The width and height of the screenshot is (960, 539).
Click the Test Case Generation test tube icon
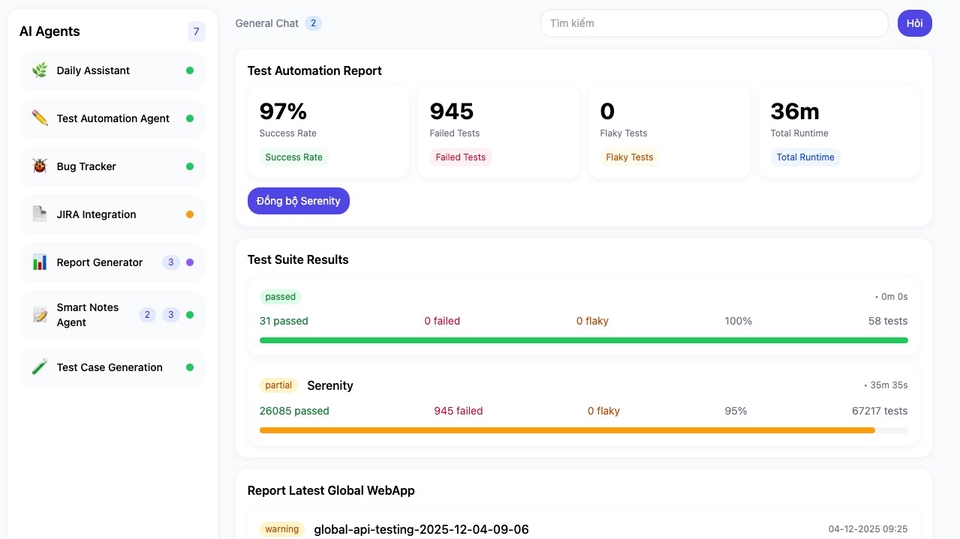point(40,368)
